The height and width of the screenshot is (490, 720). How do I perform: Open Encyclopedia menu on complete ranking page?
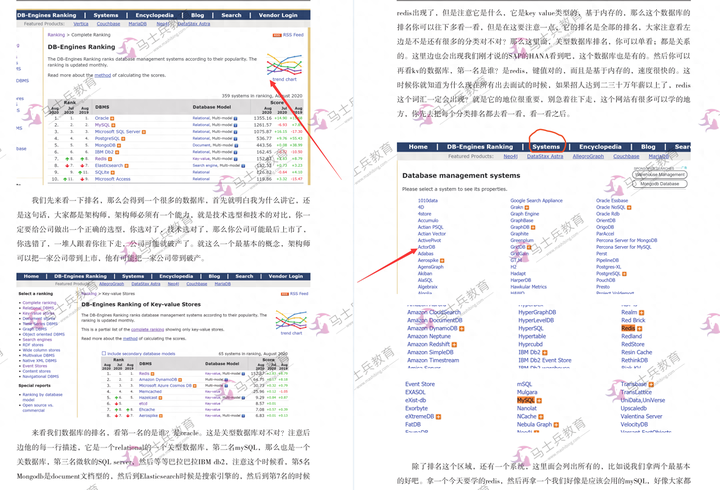click(154, 15)
